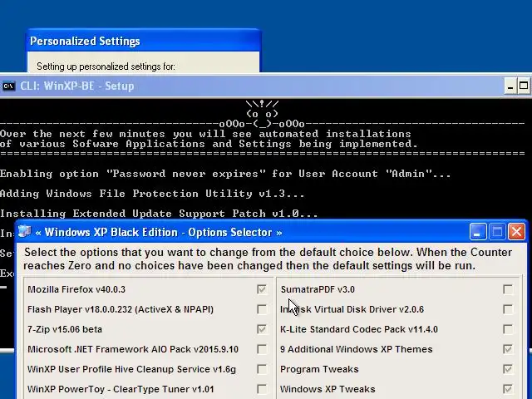532x399 pixels.
Task: Click the 7-Zip v15.06 beta label
Action: (65, 329)
